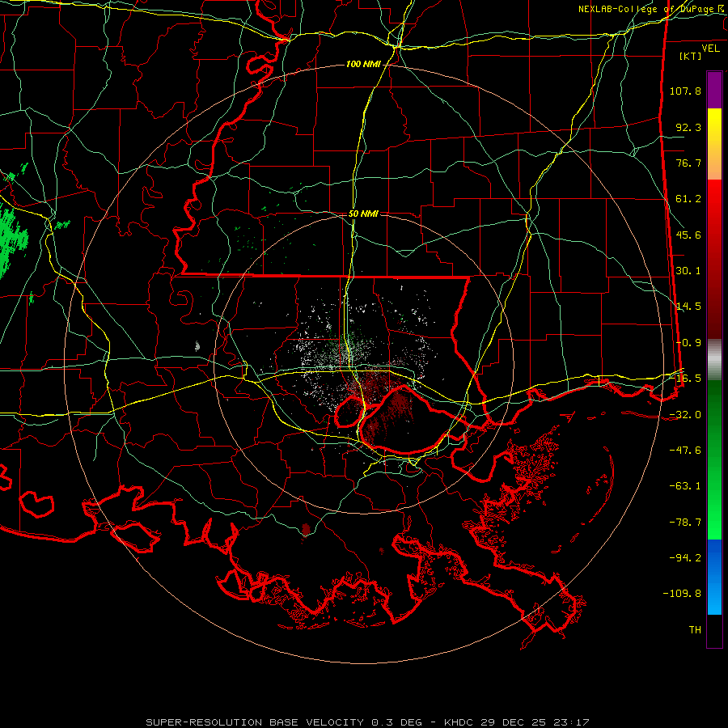The image size is (728, 728).
Task: Click the large green echo at the image's left edge
Action: (x=11, y=240)
